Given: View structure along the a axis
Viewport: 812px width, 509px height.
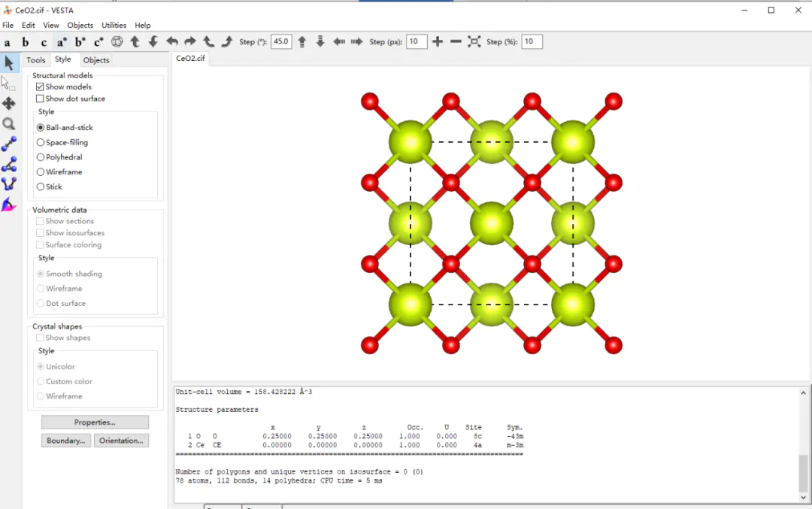Looking at the screenshot, I should pos(8,42).
